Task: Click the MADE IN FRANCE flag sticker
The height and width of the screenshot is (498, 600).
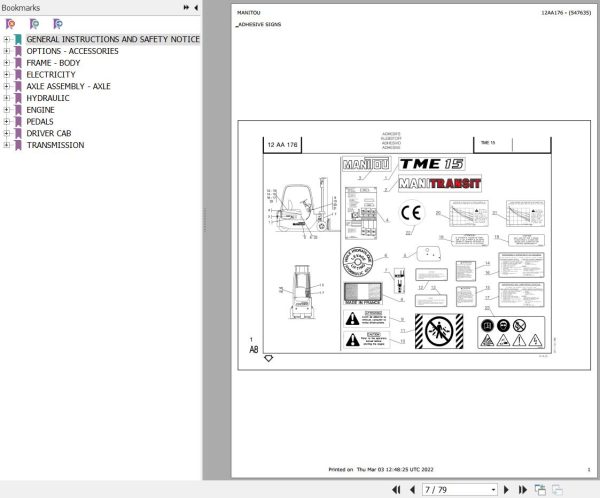Action: point(363,294)
